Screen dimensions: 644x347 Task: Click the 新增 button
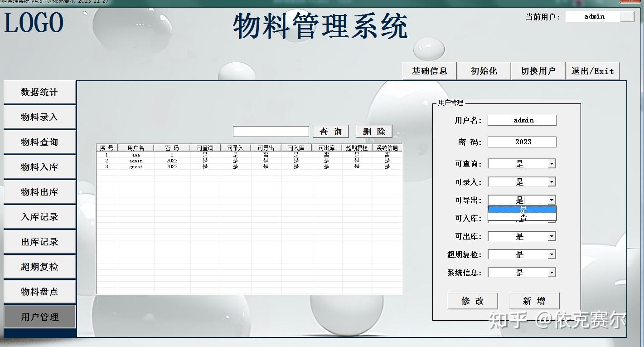pos(534,301)
